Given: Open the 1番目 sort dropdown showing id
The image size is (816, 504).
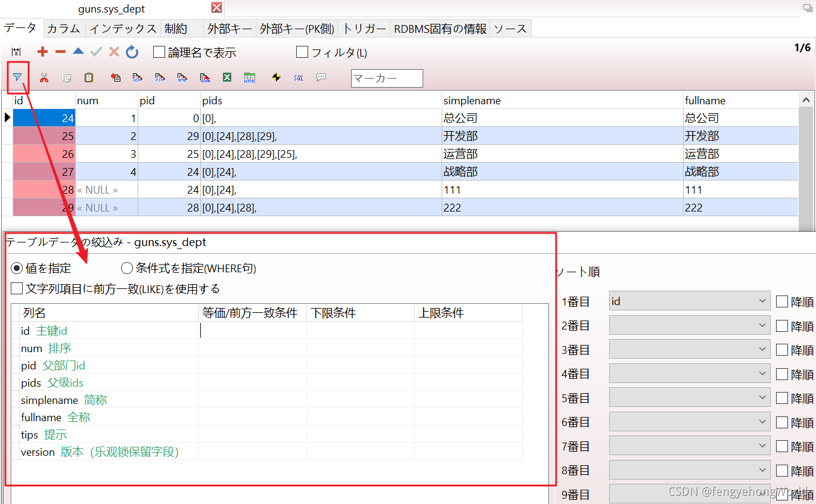Looking at the screenshot, I should (x=690, y=301).
